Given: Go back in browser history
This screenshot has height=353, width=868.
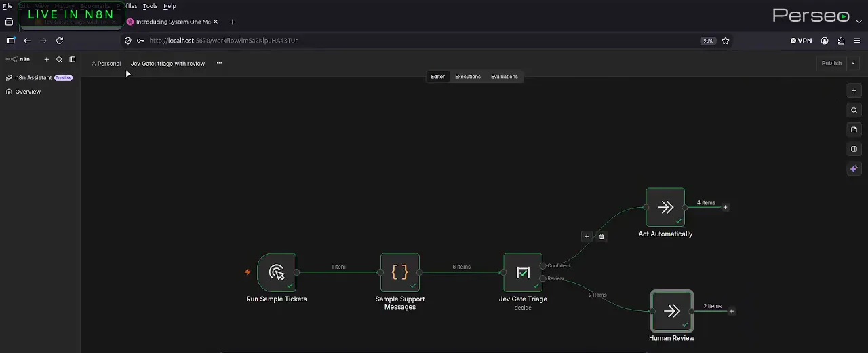Looking at the screenshot, I should pos(27,41).
